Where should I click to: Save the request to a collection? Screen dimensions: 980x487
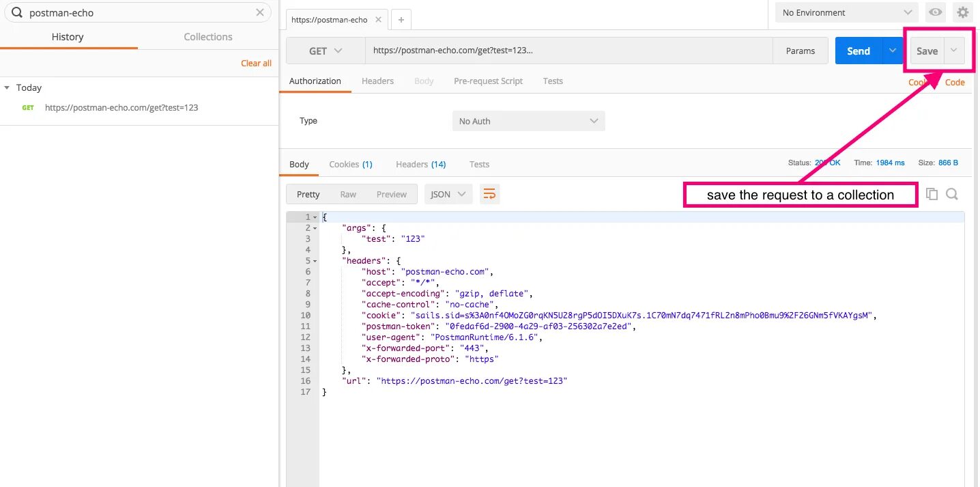[927, 51]
